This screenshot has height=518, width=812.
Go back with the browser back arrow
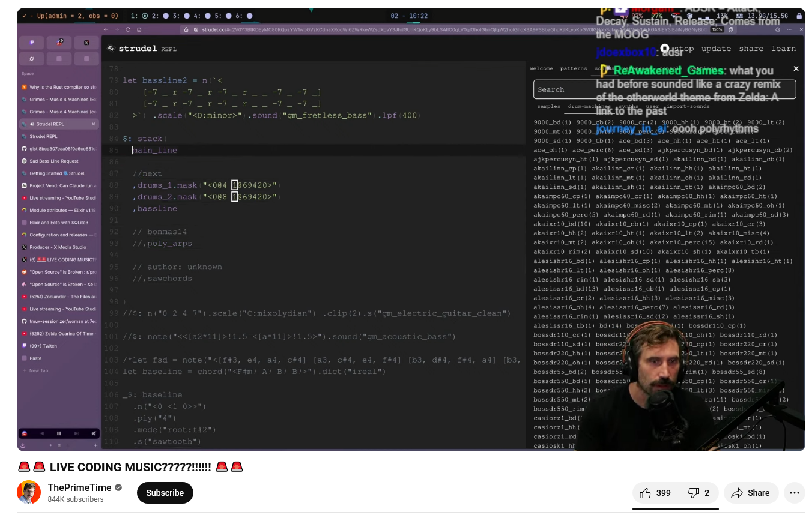[106, 29]
